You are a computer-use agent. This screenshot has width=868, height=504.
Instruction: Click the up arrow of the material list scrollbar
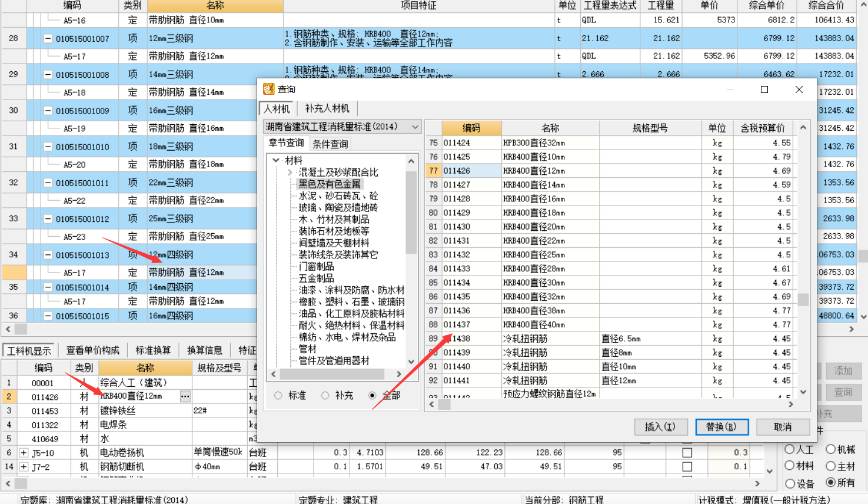click(803, 128)
